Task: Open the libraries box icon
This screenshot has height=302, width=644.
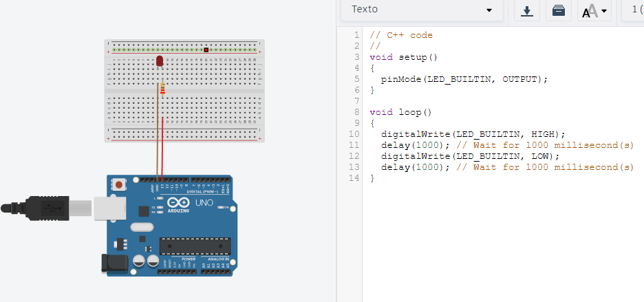Action: 559,11
